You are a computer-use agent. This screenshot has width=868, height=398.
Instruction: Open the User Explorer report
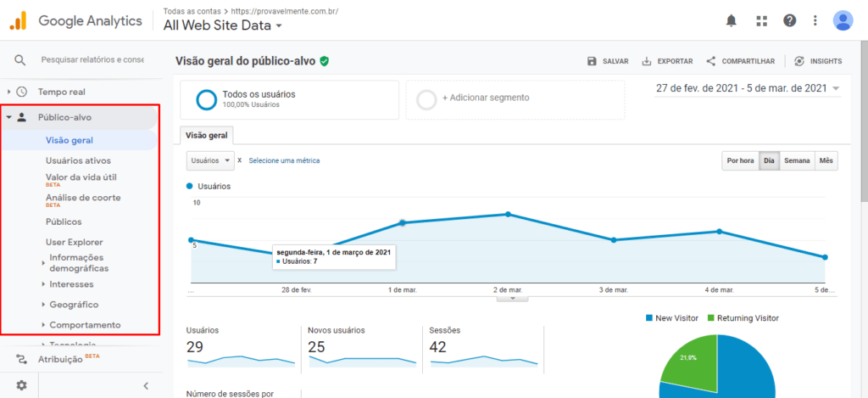click(x=75, y=242)
